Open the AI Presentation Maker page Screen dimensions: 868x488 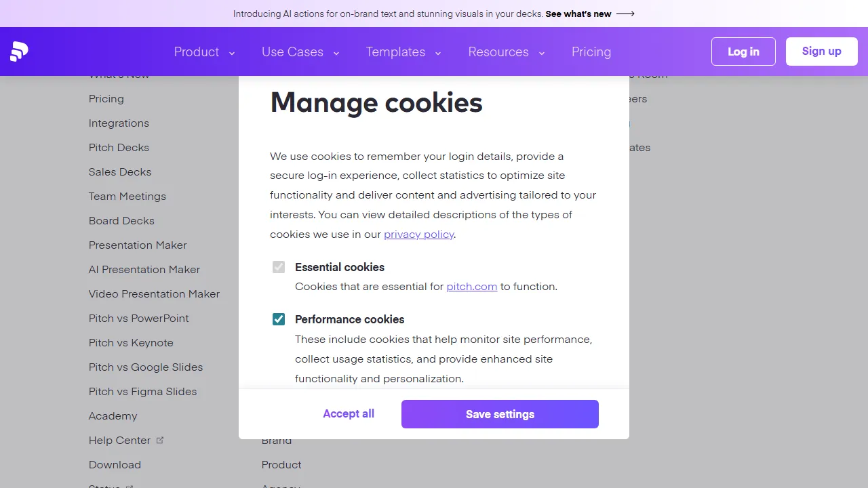click(144, 269)
